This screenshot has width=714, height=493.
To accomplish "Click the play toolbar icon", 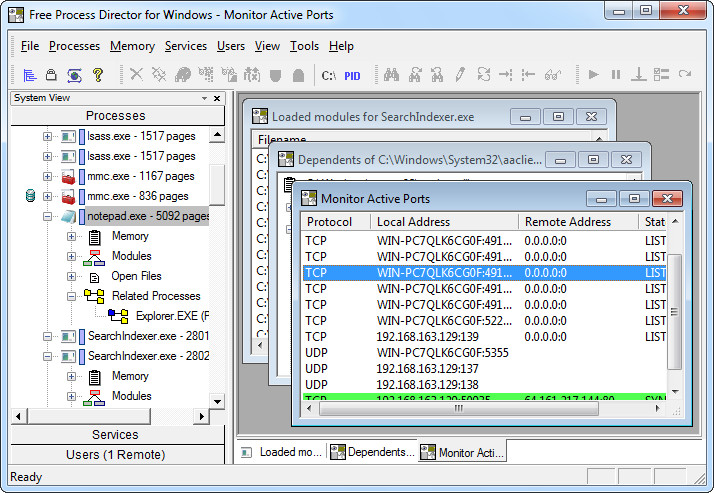I will pyautogui.click(x=593, y=74).
